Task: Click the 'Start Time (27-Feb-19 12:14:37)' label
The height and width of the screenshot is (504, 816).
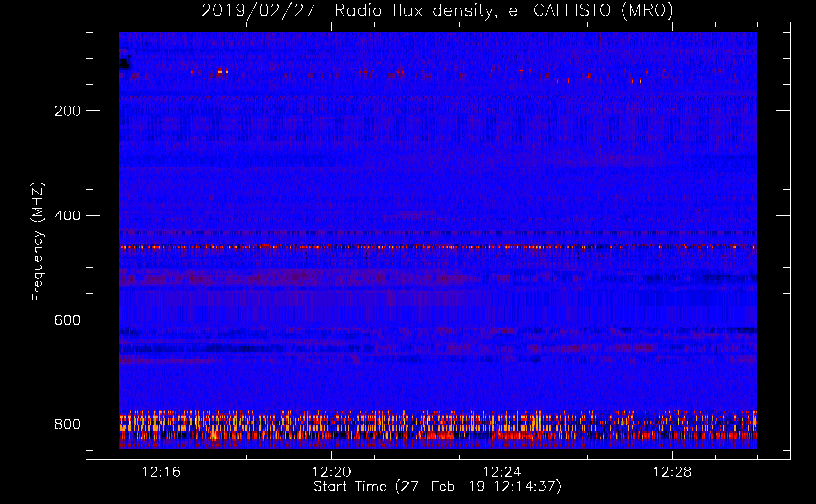Action: 437,487
